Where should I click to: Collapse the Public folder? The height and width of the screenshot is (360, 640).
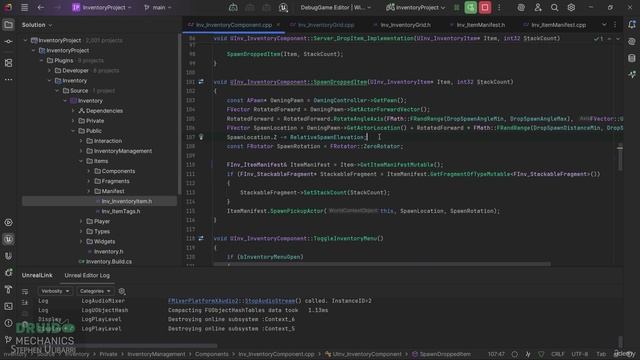(x=73, y=131)
